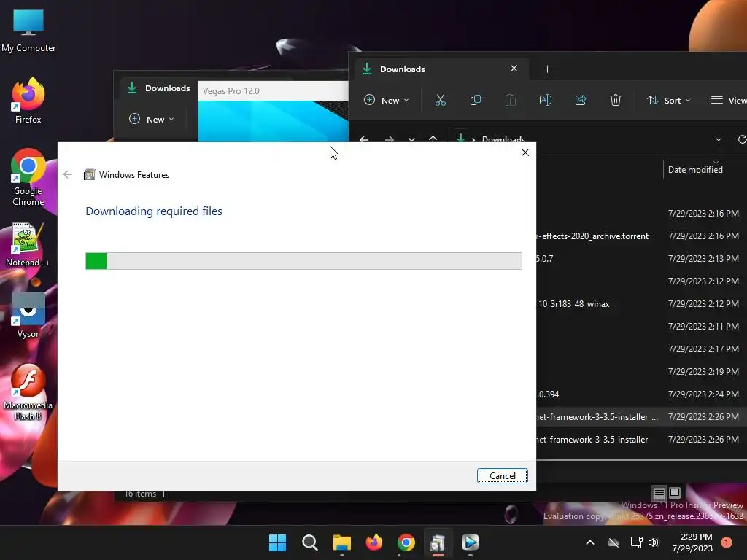Screen dimensions: 747x560
Task: Open My Computer desktop icon
Action: point(28,30)
